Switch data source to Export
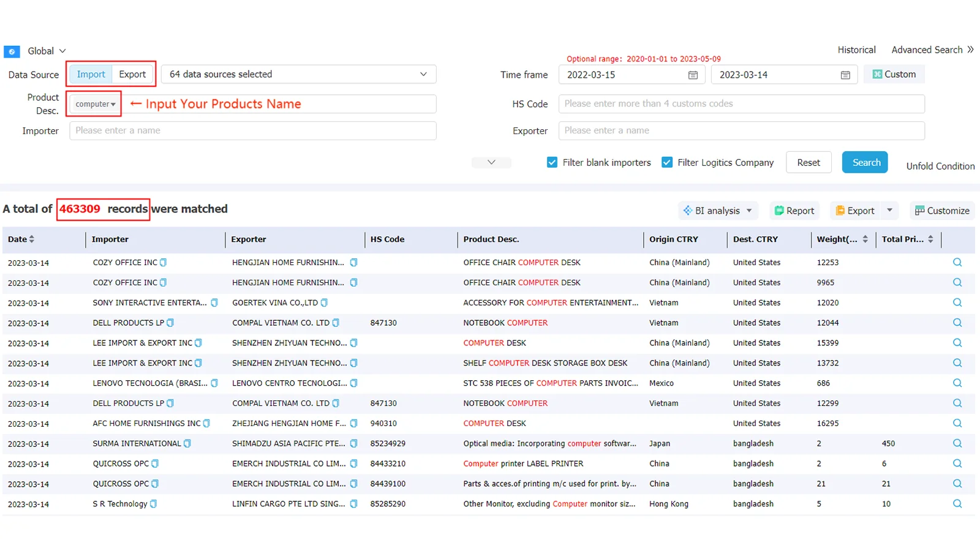The height and width of the screenshot is (551, 980). click(132, 74)
